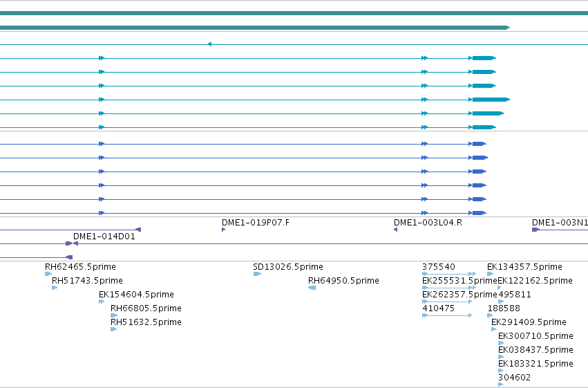The image size is (588, 388).
Task: Click the EK262357.5prime feature label
Action: (459, 295)
